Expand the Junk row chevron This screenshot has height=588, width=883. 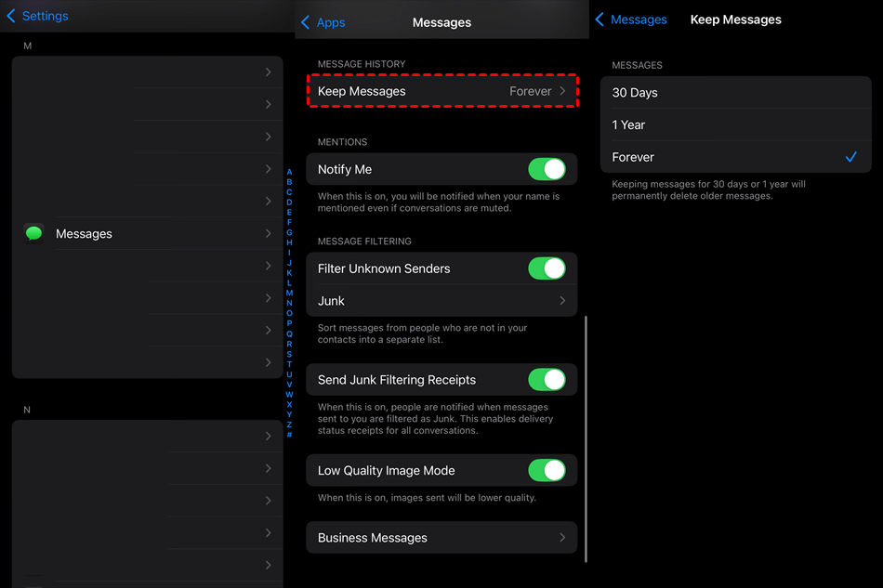tap(562, 301)
